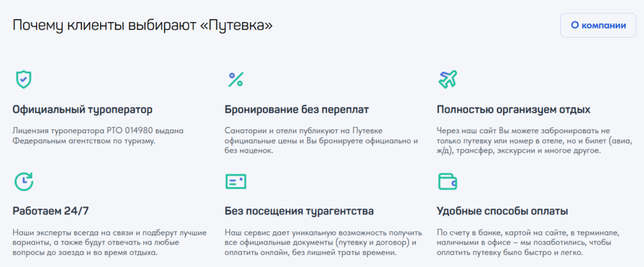Click the green shield checkmark icon
Screen dimensions: 644x267
pos(23,80)
